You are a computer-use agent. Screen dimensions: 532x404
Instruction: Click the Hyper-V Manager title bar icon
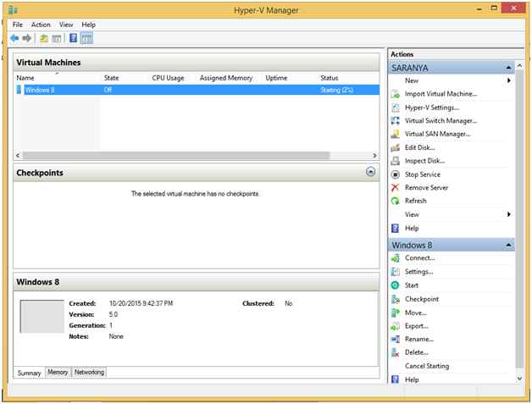(13, 10)
